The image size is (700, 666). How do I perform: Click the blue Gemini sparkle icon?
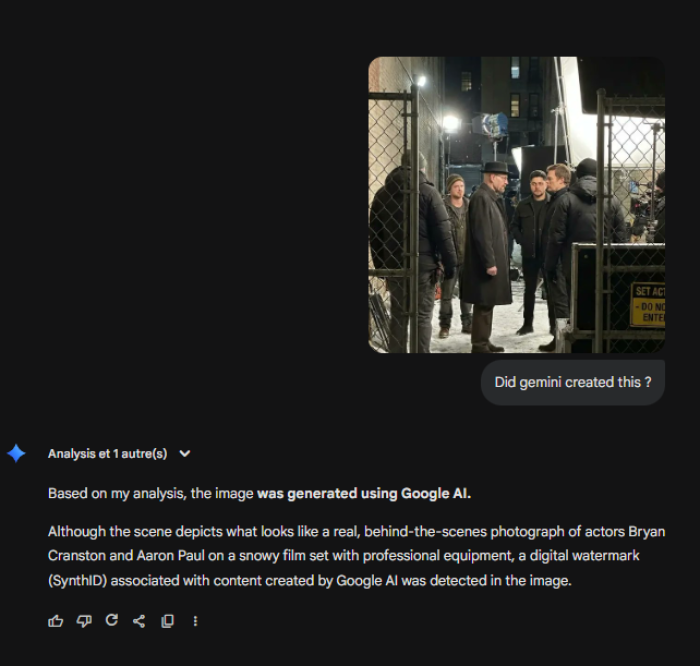[17, 454]
